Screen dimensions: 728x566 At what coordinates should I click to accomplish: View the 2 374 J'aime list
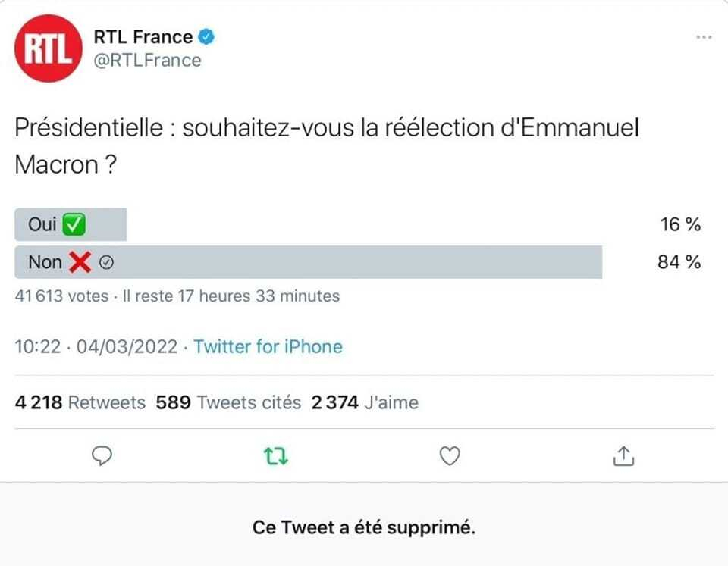click(x=365, y=402)
